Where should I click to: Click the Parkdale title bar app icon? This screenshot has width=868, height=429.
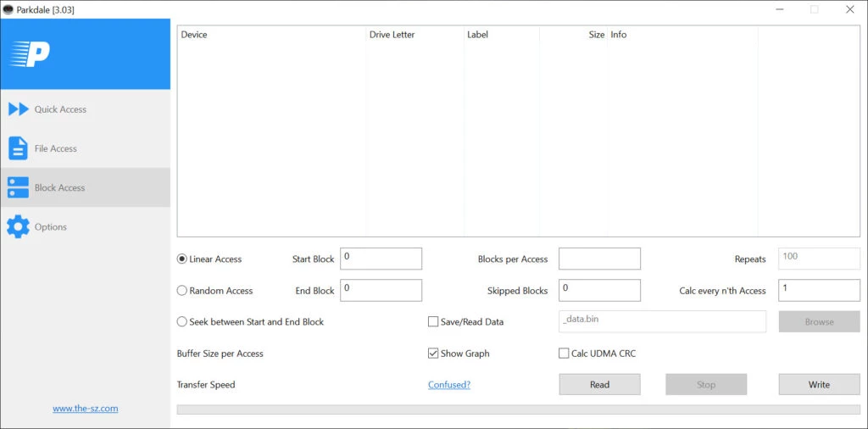point(8,9)
